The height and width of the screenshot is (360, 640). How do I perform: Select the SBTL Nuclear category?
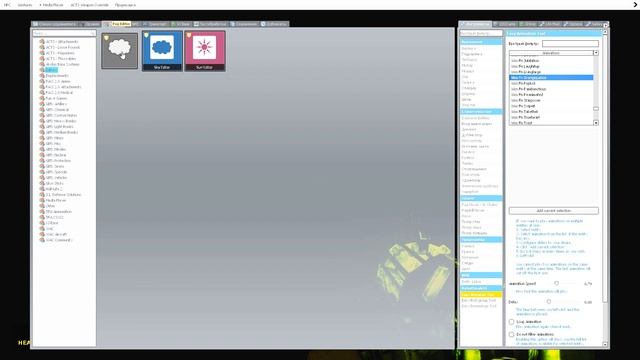[x=56, y=155]
